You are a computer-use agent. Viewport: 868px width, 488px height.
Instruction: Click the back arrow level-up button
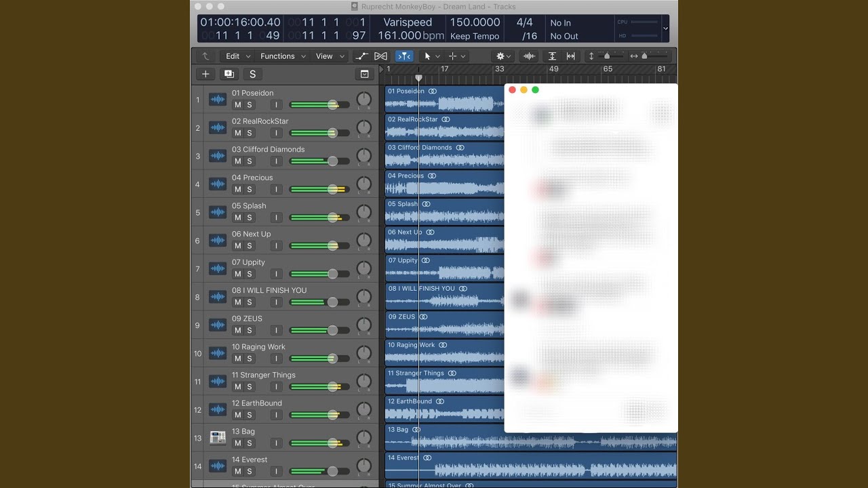(x=205, y=56)
